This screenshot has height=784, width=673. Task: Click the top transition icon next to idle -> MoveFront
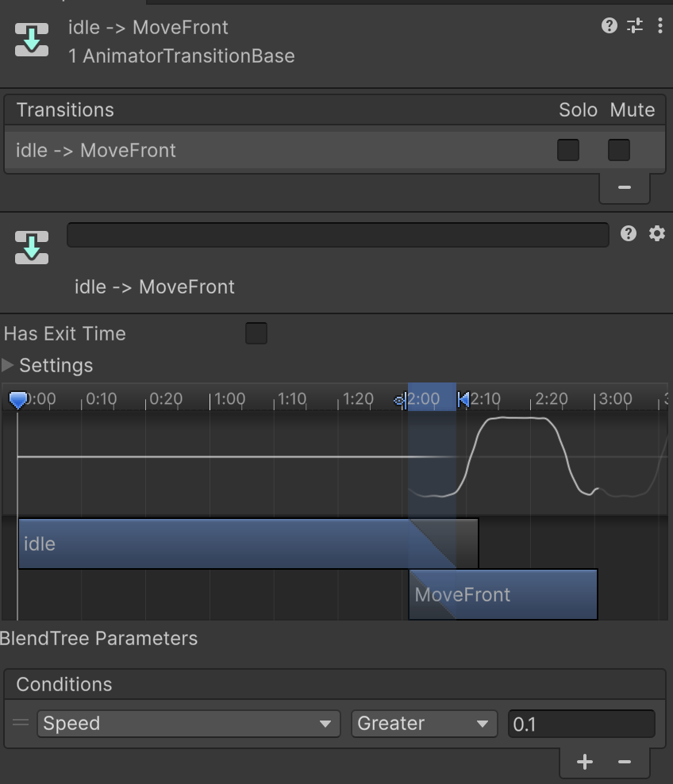pyautogui.click(x=32, y=40)
